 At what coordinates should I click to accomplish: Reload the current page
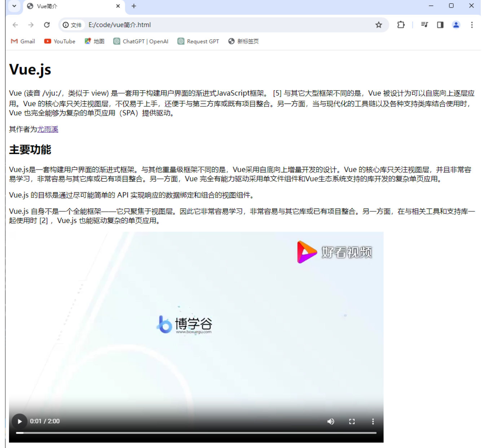click(x=47, y=25)
